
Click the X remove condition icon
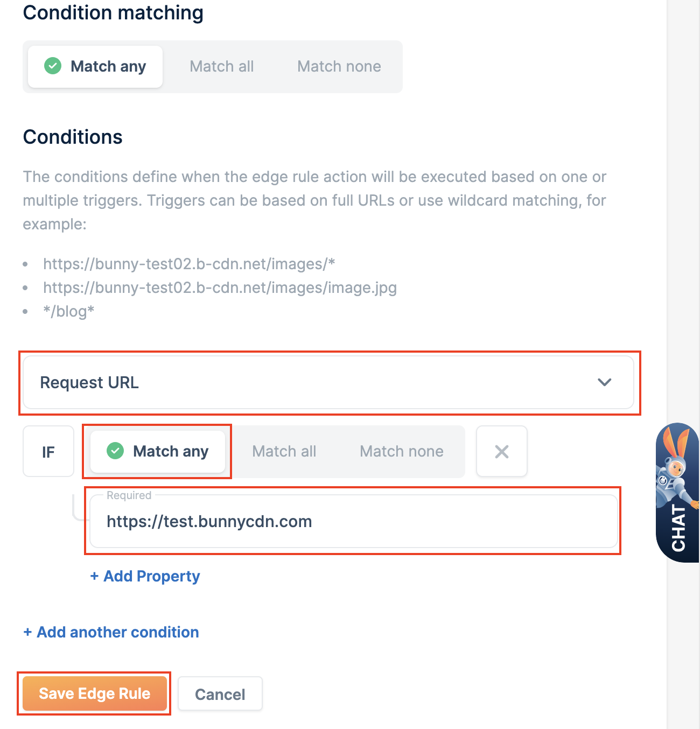(x=501, y=452)
